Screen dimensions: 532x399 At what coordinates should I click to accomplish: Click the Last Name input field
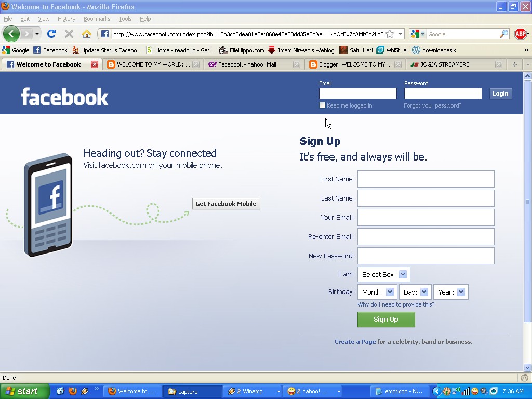(426, 198)
